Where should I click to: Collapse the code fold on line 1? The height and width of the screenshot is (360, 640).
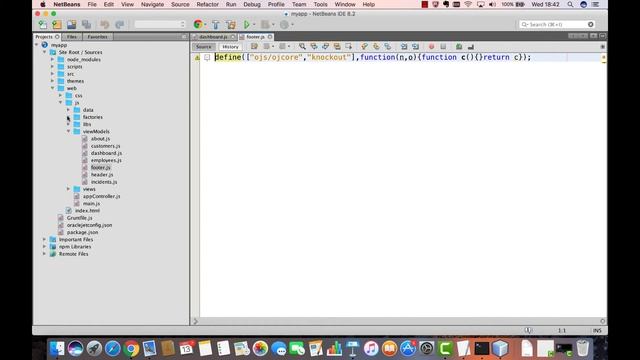207,58
